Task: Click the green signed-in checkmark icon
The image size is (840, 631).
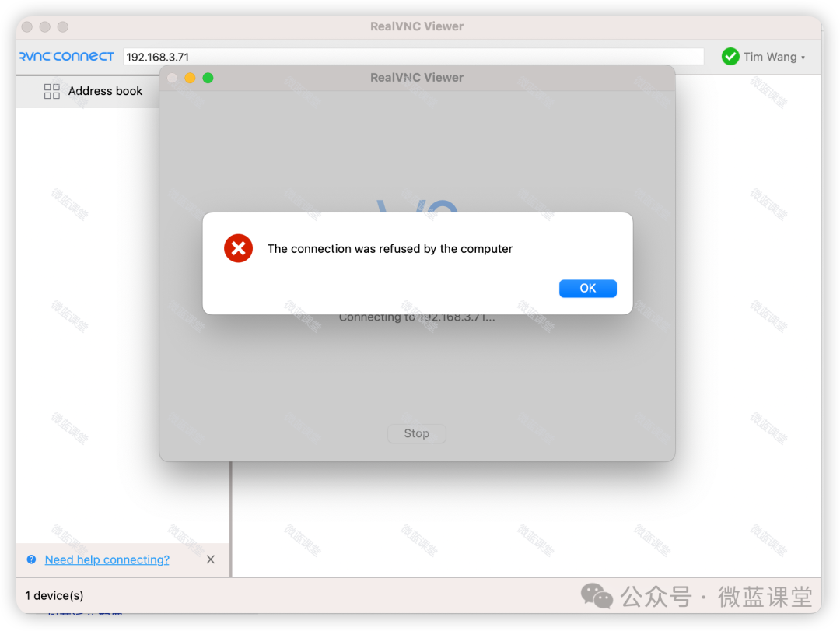Action: 730,56
